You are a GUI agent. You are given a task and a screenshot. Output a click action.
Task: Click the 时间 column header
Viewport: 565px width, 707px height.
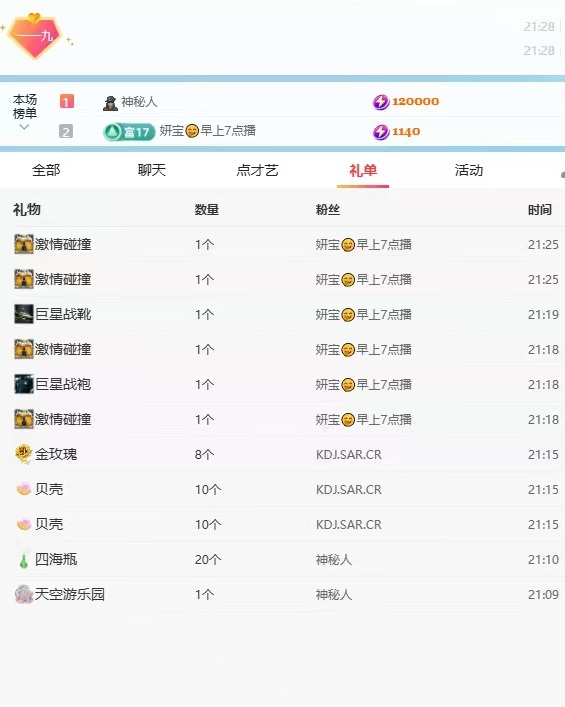pos(540,210)
